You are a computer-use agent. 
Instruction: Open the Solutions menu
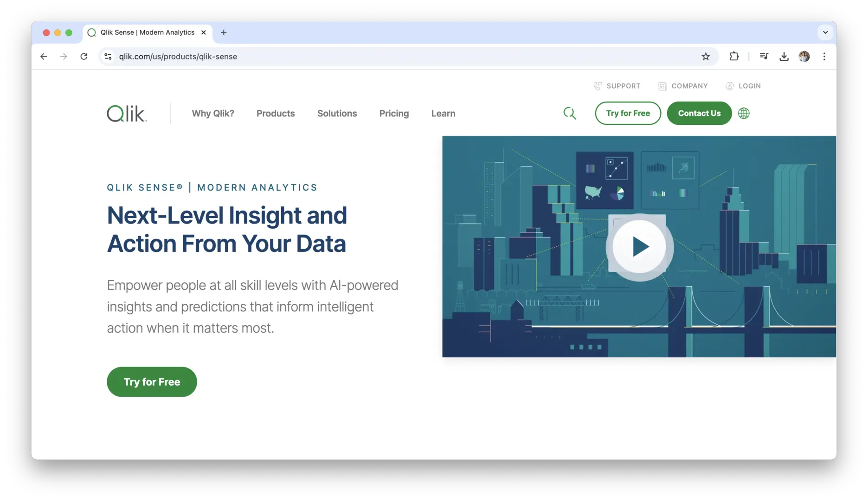[x=337, y=114]
